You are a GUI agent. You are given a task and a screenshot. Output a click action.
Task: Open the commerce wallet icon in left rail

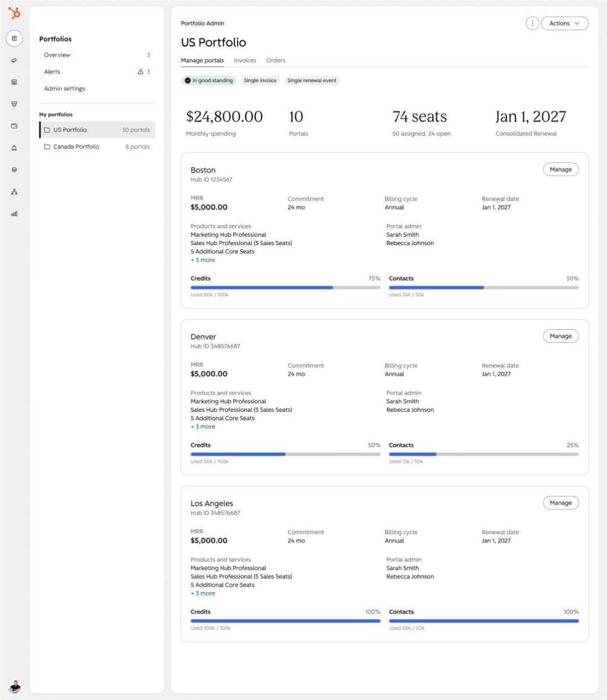(14, 126)
